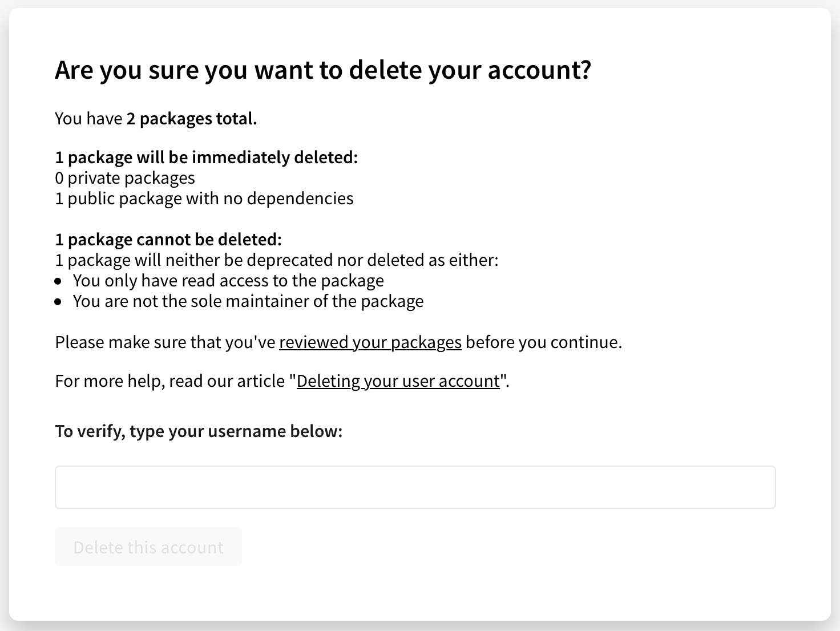This screenshot has width=840, height=631.
Task: Select the "To verify, type your username below" label
Action: pos(199,431)
